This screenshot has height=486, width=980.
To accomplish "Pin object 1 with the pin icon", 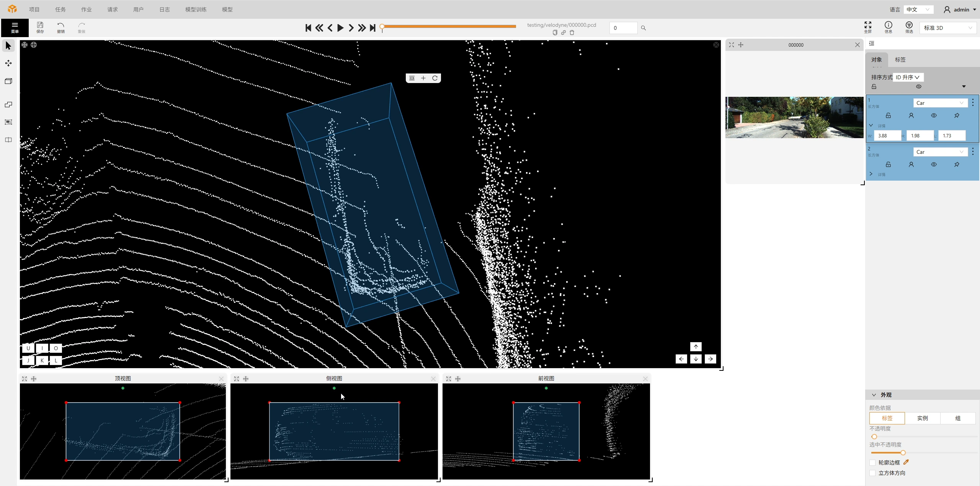I will (x=957, y=116).
